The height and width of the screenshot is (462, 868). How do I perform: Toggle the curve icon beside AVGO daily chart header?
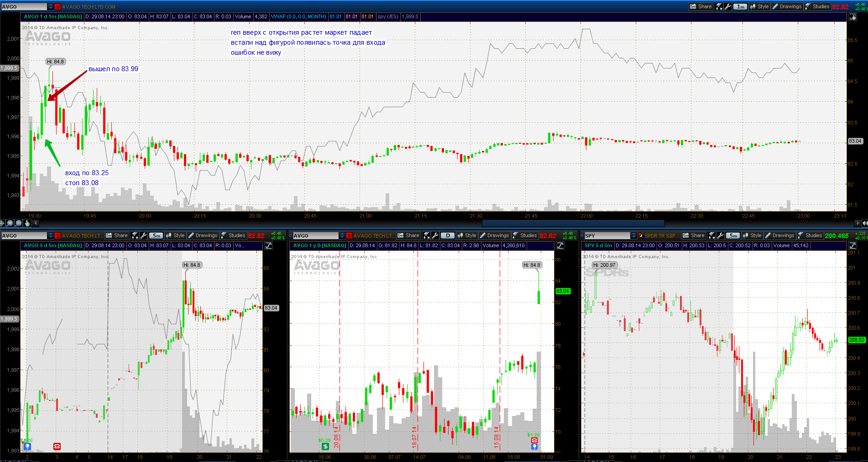(560, 245)
